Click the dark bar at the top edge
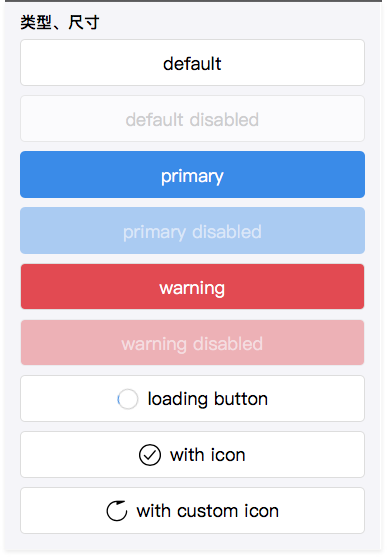391x558 pixels. click(194, 1)
